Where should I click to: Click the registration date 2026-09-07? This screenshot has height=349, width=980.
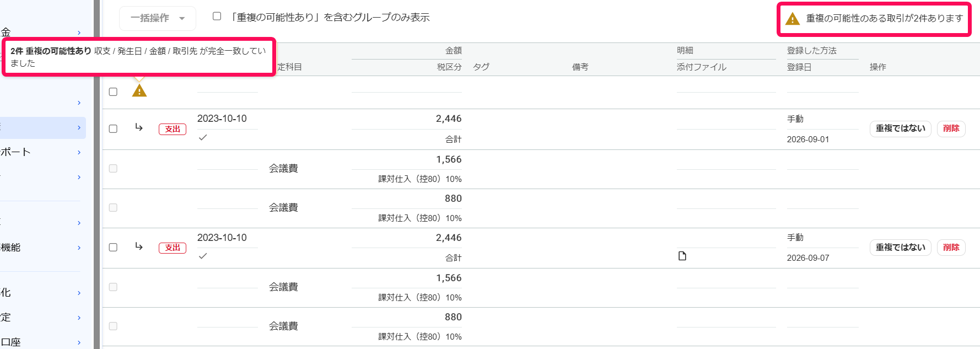tap(808, 258)
